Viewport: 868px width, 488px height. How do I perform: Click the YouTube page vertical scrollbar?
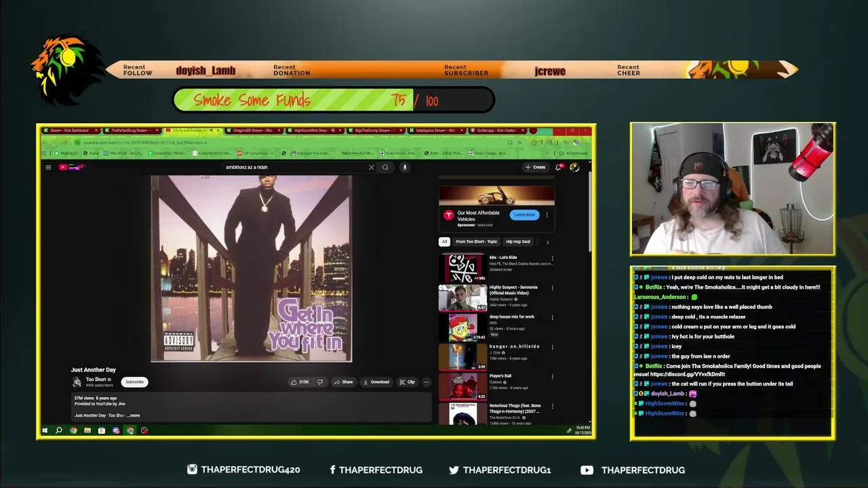[x=591, y=210]
